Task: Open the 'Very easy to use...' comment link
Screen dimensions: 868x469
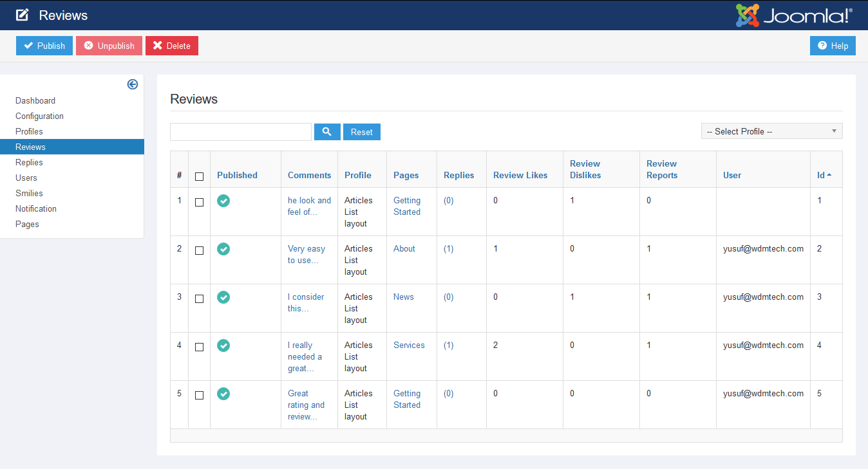Action: tap(306, 255)
